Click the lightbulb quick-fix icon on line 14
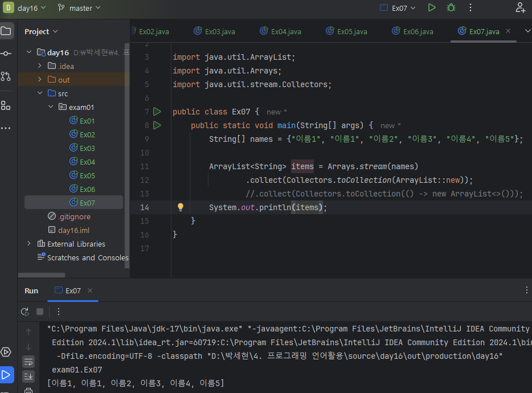Viewport: 532px width, 393px height. (x=181, y=207)
